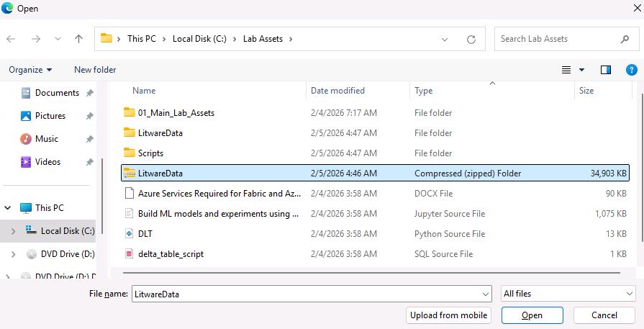Click the delta_table_script SQL icon
Screen dimensions: 644x329
click(x=130, y=253)
